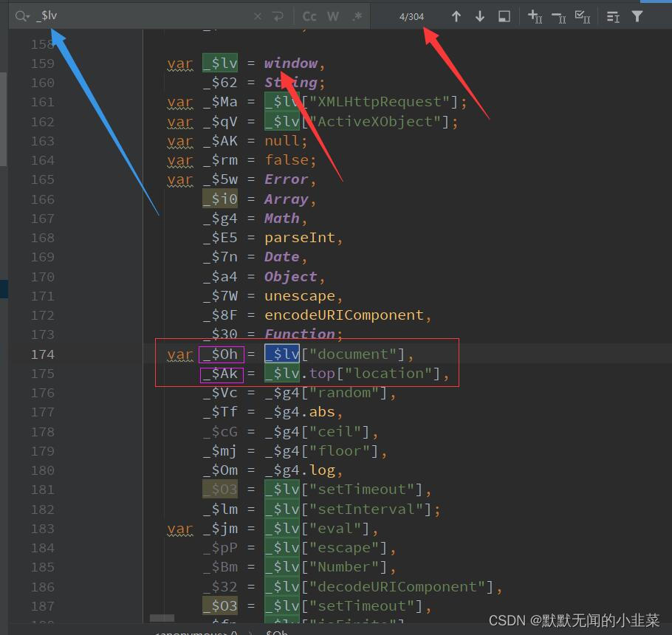Image resolution: width=672 pixels, height=635 pixels.
Task: Click highlighted _$O3 on line 187
Action: tap(220, 606)
